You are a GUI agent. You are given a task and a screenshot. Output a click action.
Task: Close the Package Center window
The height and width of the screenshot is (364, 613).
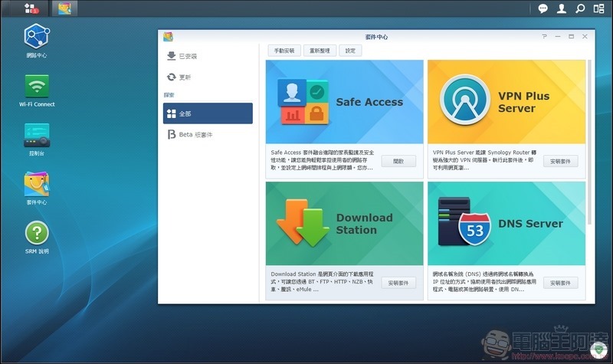coord(585,36)
